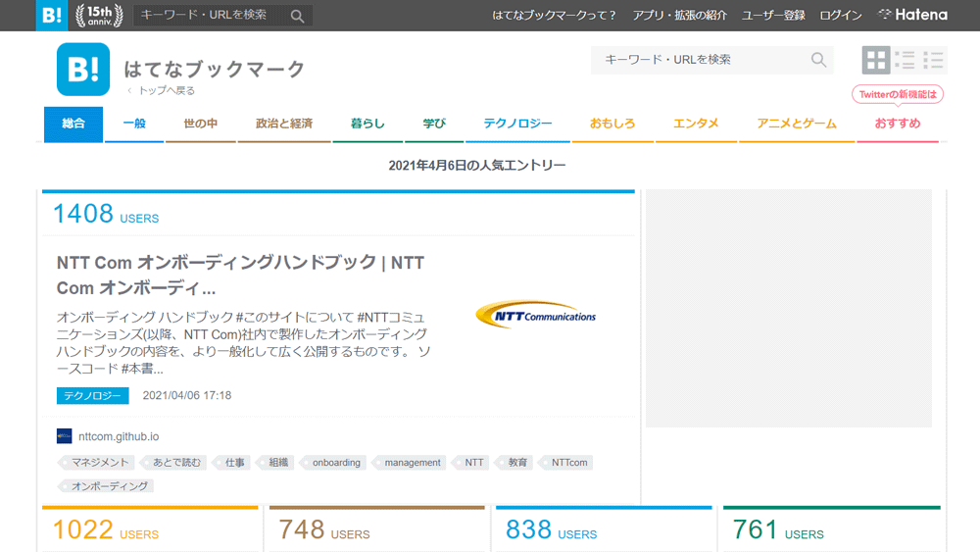Click the small B! logo in top bar
Screen dimensions: 980x552
click(51, 15)
